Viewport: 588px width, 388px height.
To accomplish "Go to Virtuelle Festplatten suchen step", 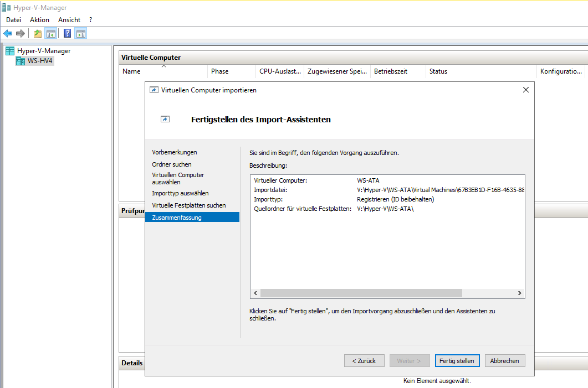I will coord(189,205).
